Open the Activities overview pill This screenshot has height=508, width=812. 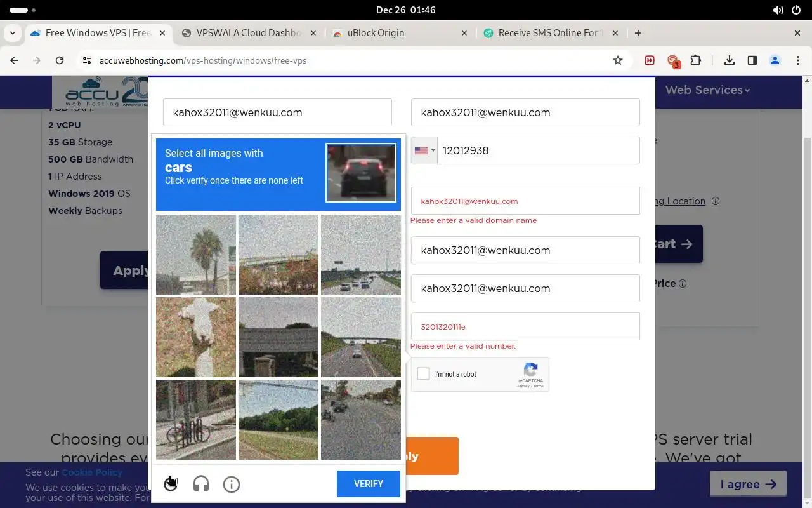pyautogui.click(x=23, y=10)
